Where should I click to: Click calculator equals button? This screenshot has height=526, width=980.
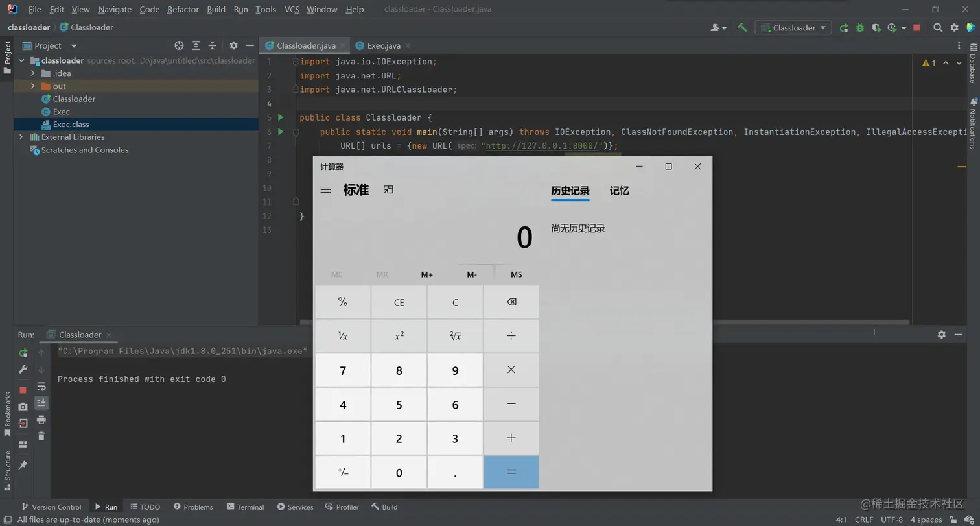[511, 472]
